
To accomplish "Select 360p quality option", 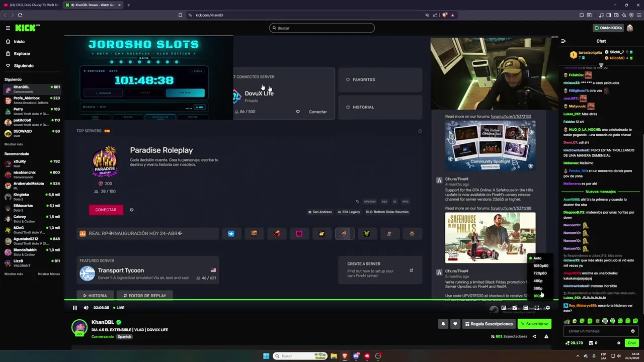I will pyautogui.click(x=538, y=289).
